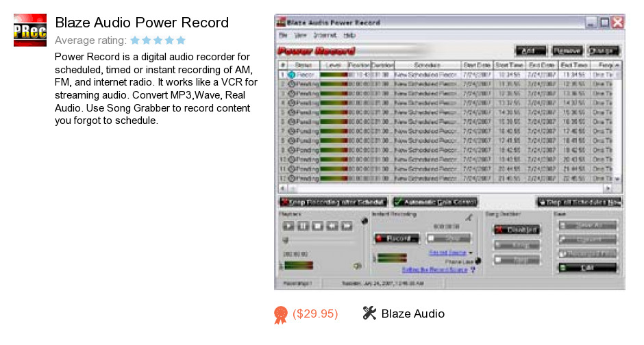Open the Blaze Audio developer link
The height and width of the screenshot is (345, 644).
pos(412,314)
